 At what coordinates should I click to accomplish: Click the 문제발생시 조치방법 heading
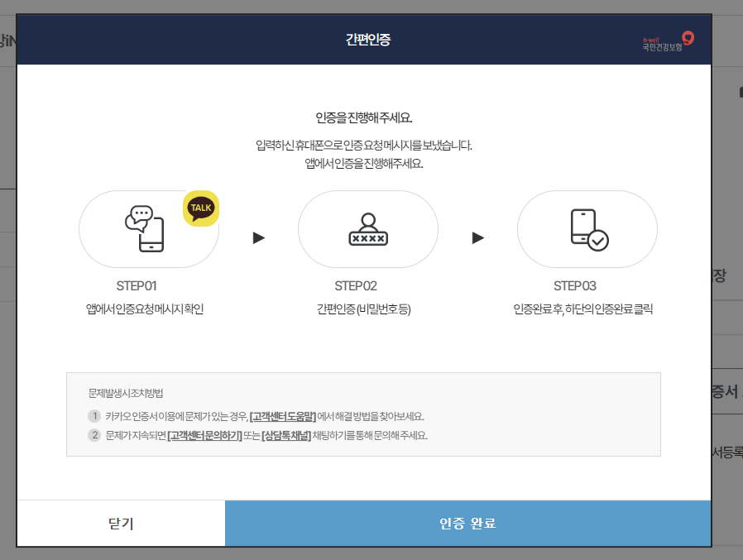point(126,393)
